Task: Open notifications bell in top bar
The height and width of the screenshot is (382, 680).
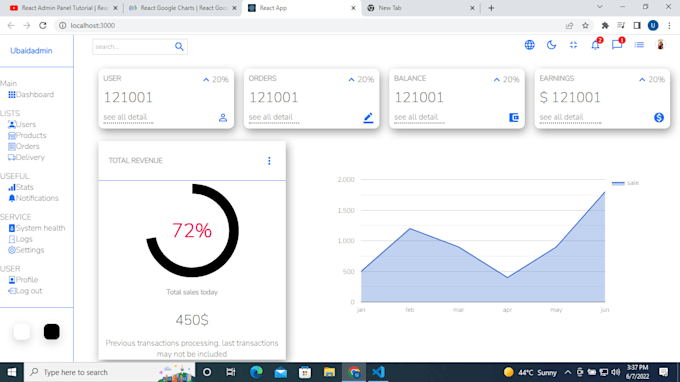Action: click(595, 45)
